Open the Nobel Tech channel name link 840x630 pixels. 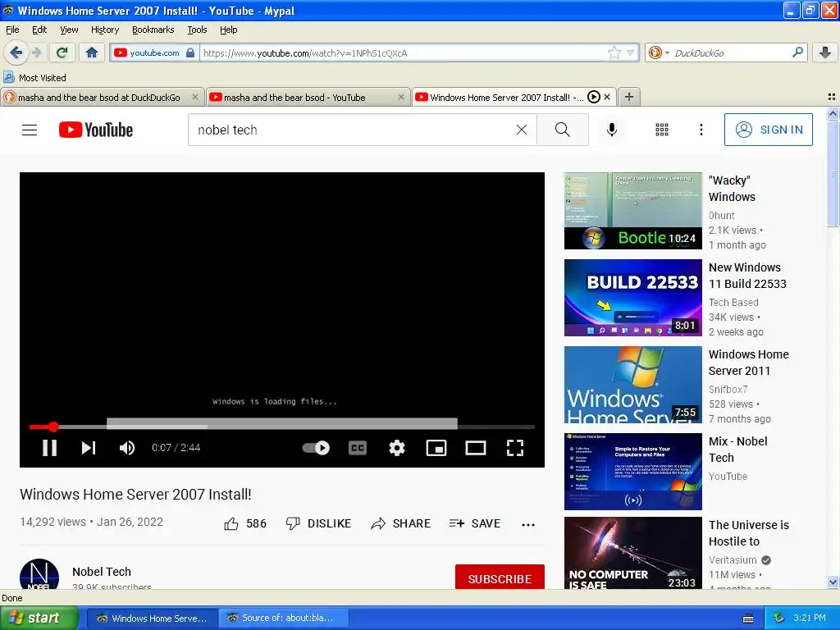coord(102,572)
